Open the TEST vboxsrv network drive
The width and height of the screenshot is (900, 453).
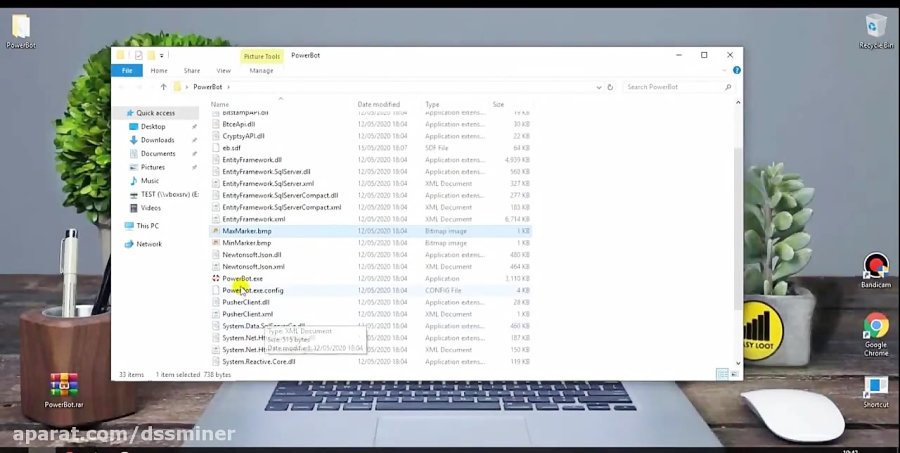click(169, 195)
